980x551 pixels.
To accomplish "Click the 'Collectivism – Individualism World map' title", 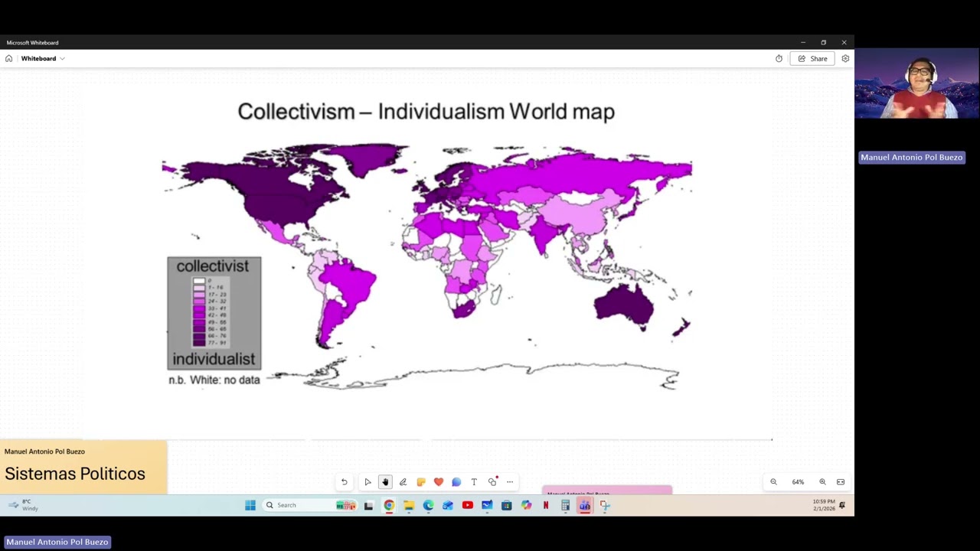I will [426, 112].
